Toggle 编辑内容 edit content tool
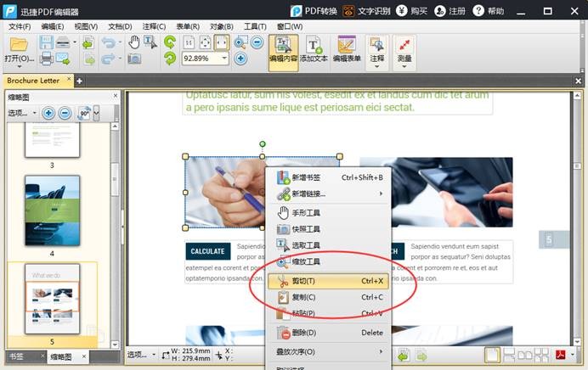This screenshot has height=370, width=588. [284, 52]
